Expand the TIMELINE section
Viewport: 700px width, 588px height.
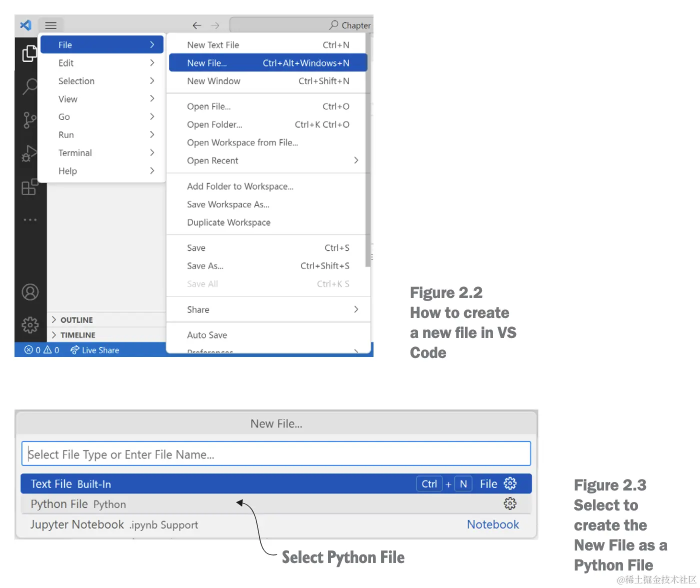pyautogui.click(x=107, y=335)
